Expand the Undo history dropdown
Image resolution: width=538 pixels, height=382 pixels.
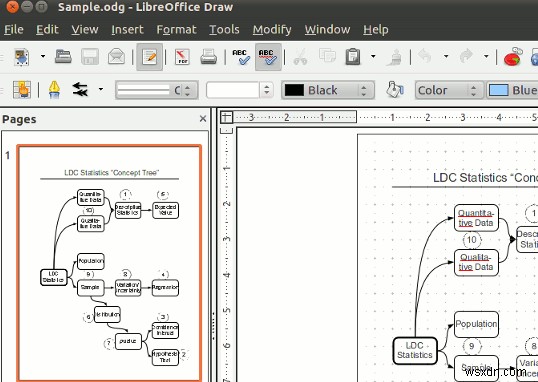(446, 56)
